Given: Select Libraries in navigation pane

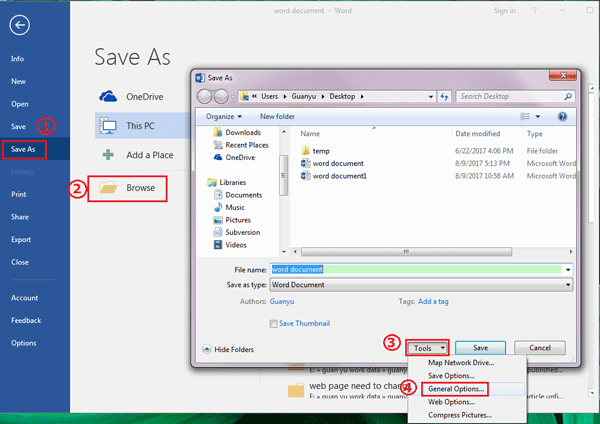Looking at the screenshot, I should coord(227,183).
